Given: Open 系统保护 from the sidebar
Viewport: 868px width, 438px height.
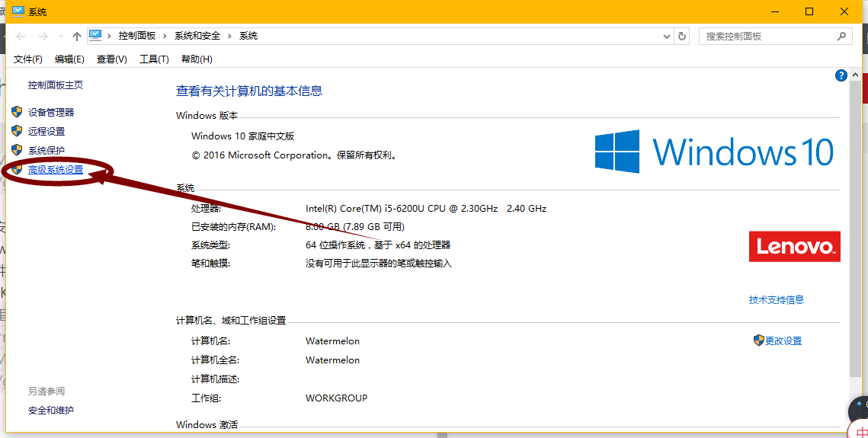Looking at the screenshot, I should 46,150.
